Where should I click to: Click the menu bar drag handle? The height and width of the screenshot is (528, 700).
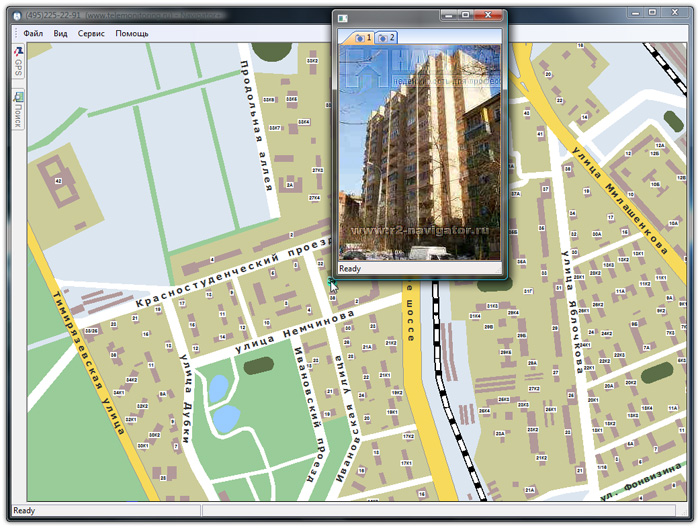coord(15,33)
